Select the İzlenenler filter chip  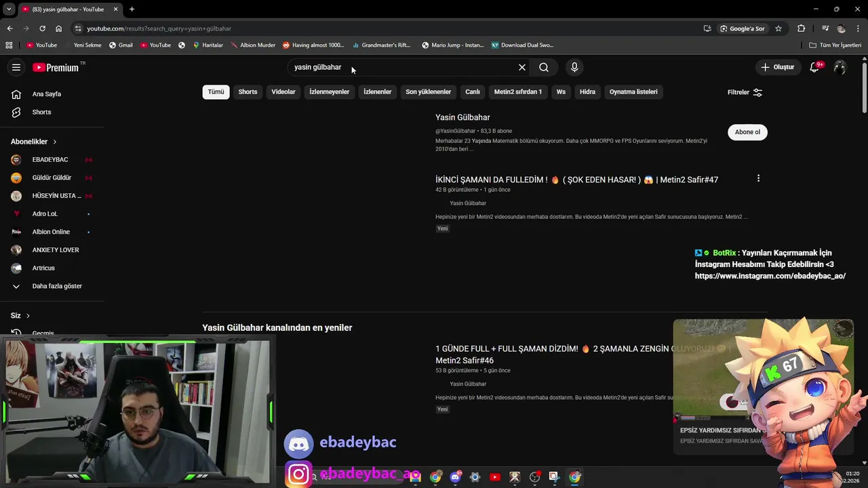(378, 92)
